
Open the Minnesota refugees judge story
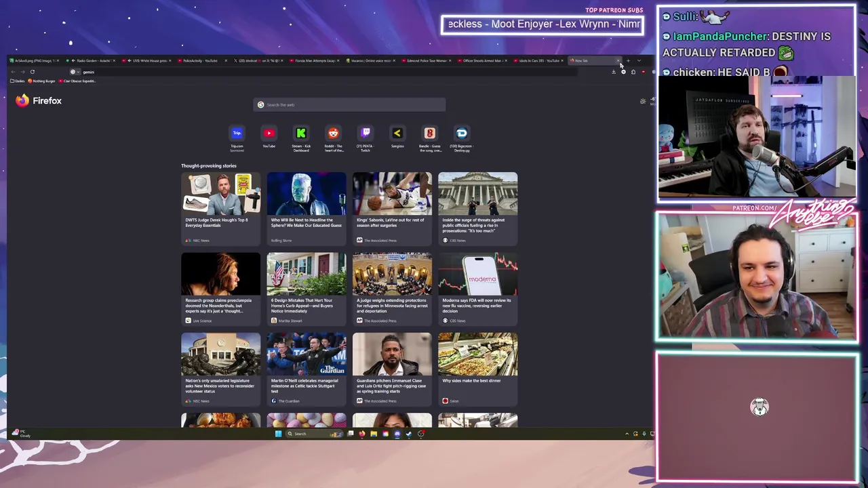pos(392,289)
